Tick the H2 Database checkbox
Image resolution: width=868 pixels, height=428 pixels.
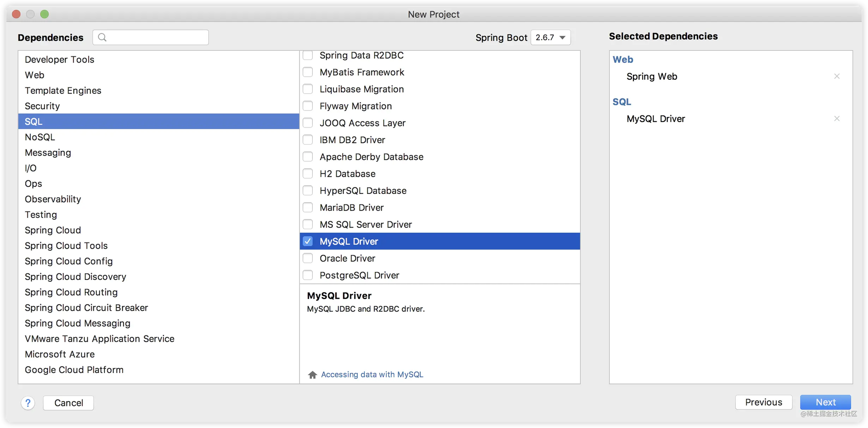pos(308,174)
